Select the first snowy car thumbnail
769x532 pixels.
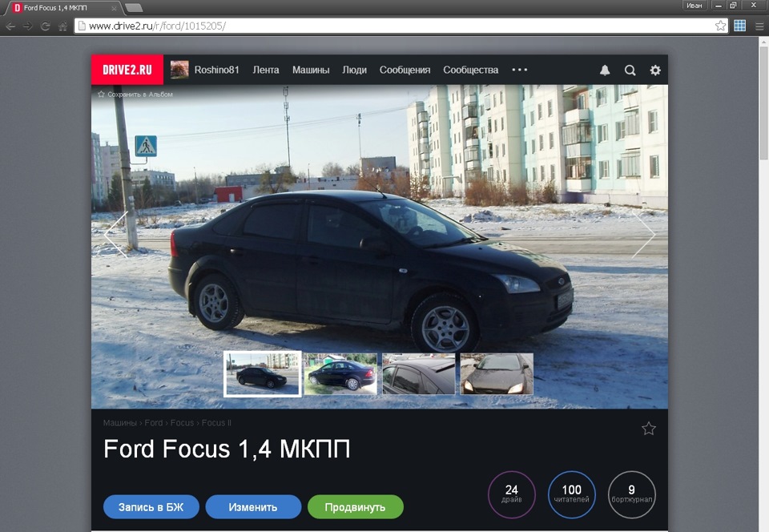tap(263, 373)
